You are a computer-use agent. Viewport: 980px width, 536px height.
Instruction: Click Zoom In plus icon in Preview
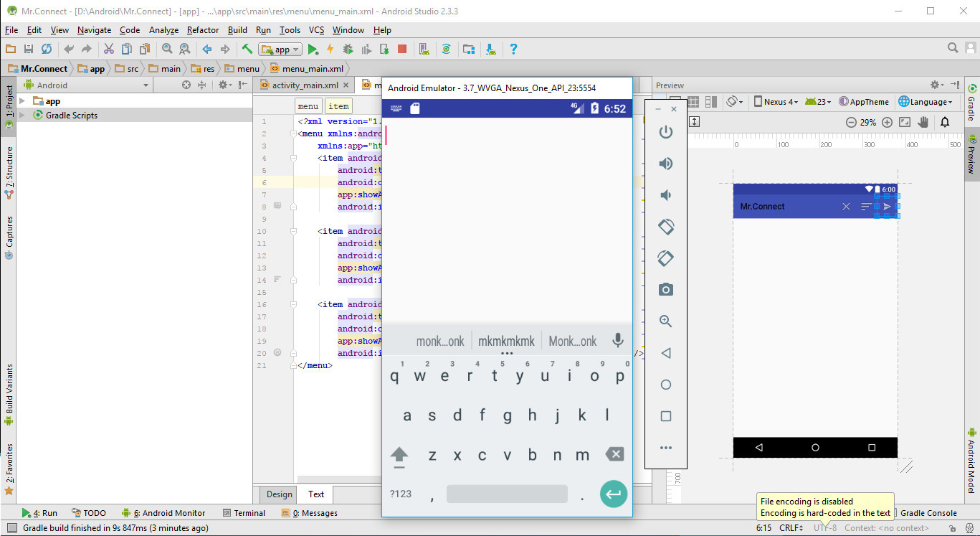(887, 123)
